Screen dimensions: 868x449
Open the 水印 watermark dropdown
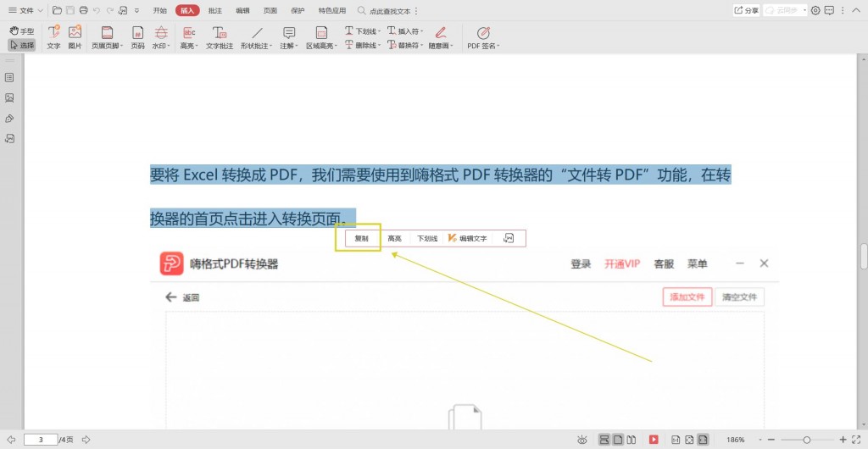tap(161, 37)
